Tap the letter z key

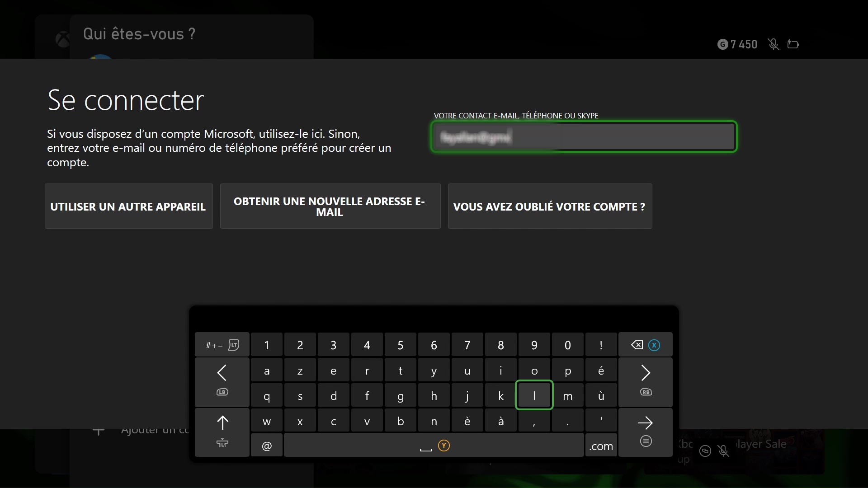click(300, 371)
